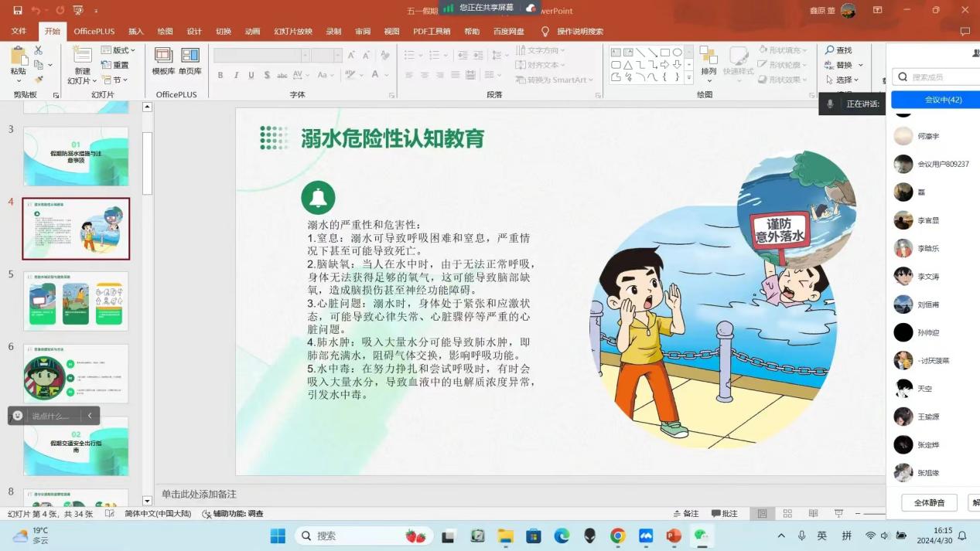Click the Cut scissors icon
The image size is (980, 551).
point(39,50)
